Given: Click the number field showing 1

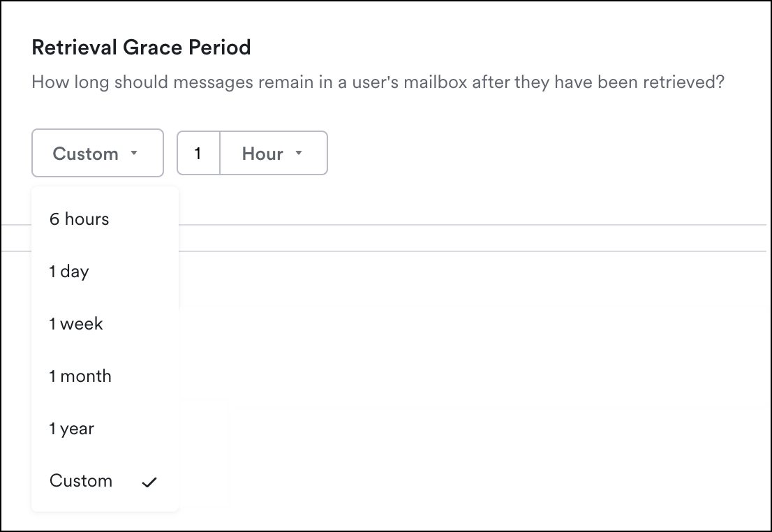Looking at the screenshot, I should coord(198,153).
